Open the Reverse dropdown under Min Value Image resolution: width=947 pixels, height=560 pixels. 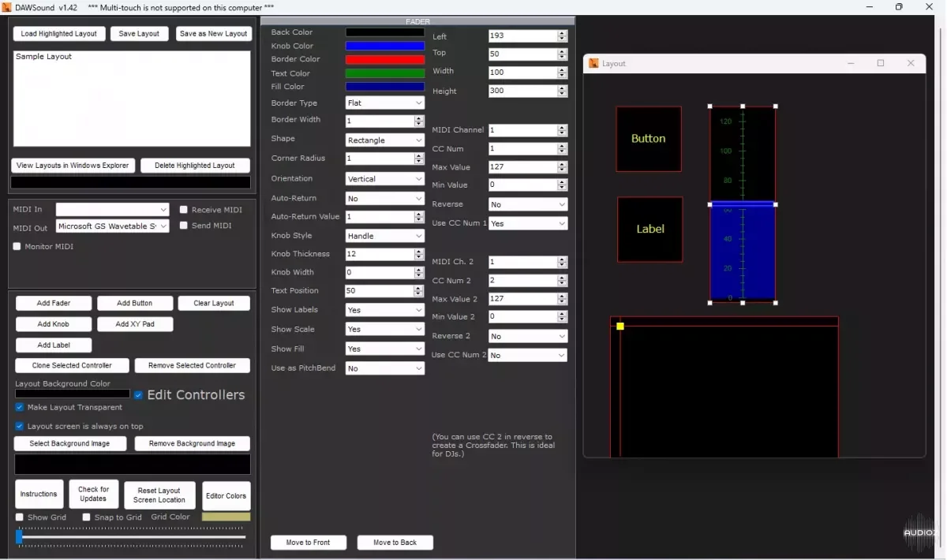tap(528, 204)
